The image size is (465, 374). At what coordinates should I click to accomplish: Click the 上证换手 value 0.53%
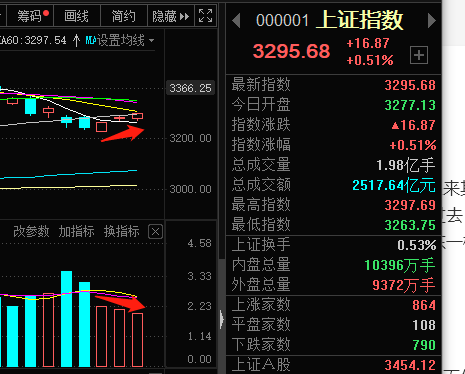[417, 245]
